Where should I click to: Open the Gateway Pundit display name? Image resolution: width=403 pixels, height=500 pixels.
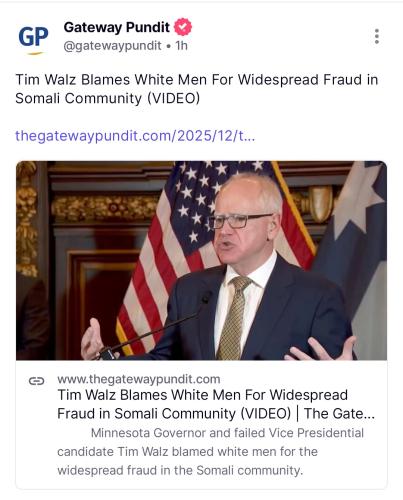click(x=117, y=27)
